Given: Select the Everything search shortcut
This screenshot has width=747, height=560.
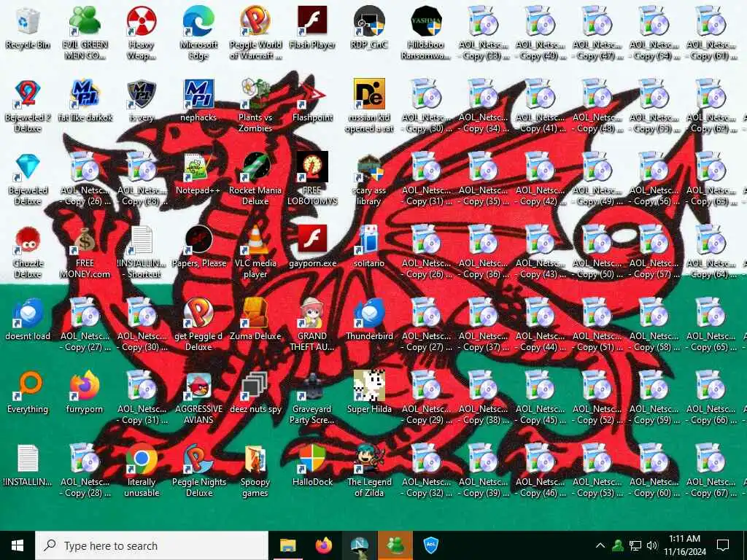Looking at the screenshot, I should (28, 386).
